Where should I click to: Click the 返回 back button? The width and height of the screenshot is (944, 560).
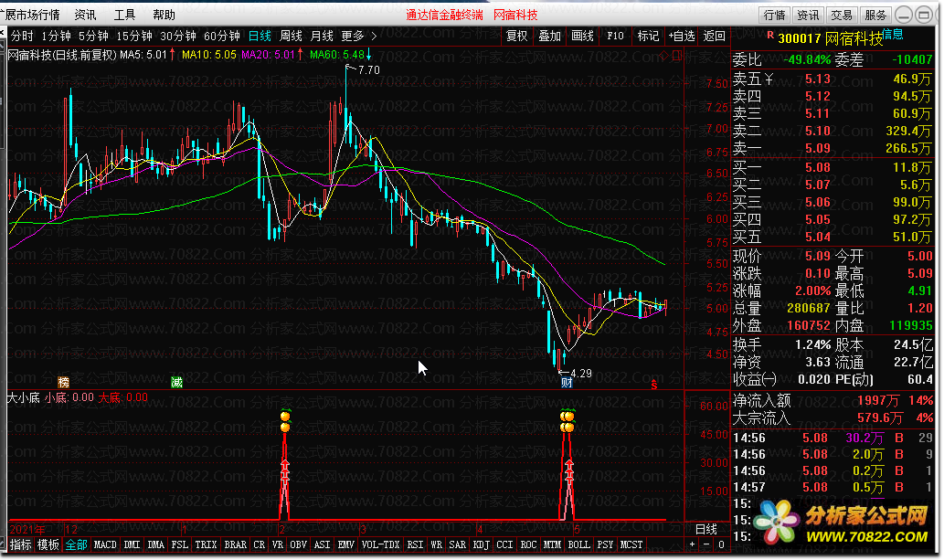[x=715, y=37]
